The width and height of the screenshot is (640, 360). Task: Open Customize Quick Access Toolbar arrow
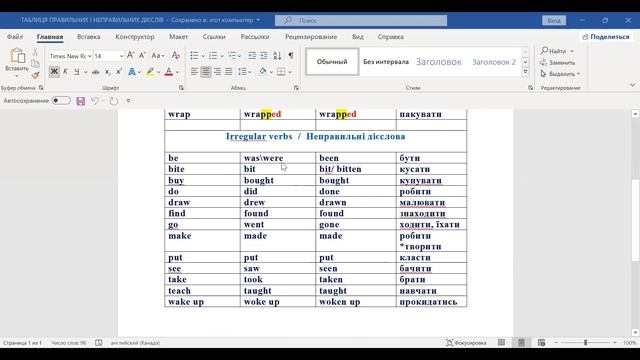128,101
